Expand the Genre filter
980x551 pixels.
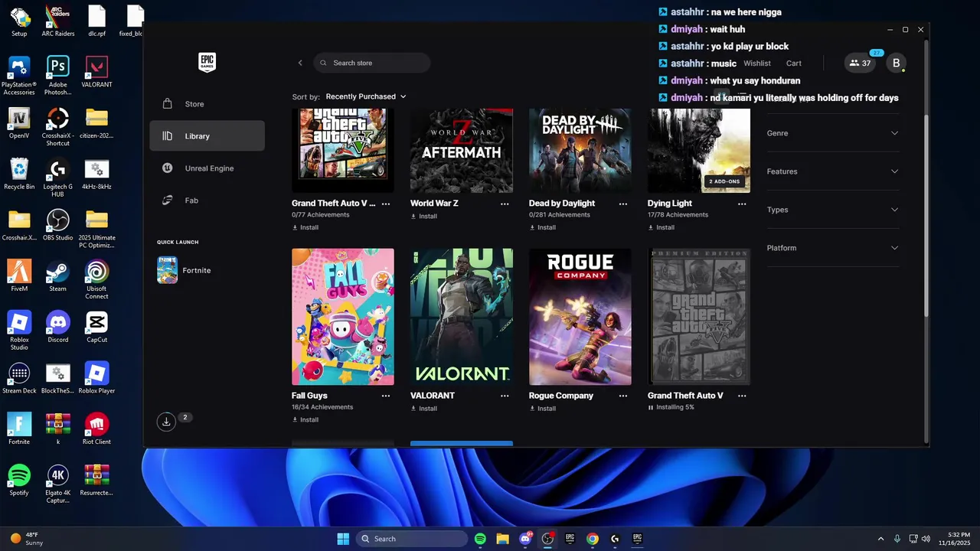point(833,133)
